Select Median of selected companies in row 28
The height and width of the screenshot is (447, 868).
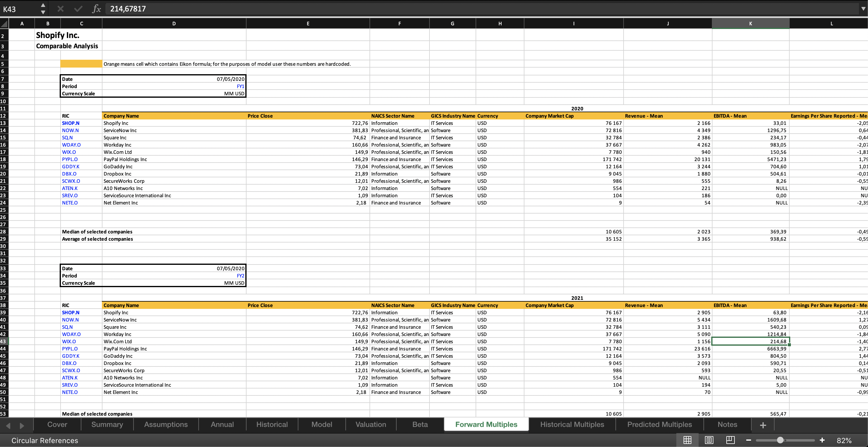[97, 232]
